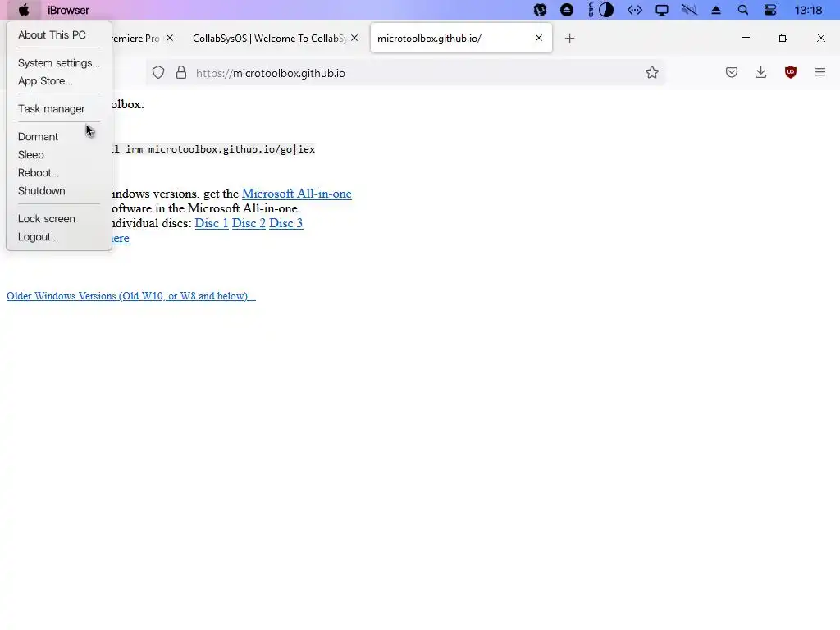Open the network arrows tray icon

[x=635, y=10]
